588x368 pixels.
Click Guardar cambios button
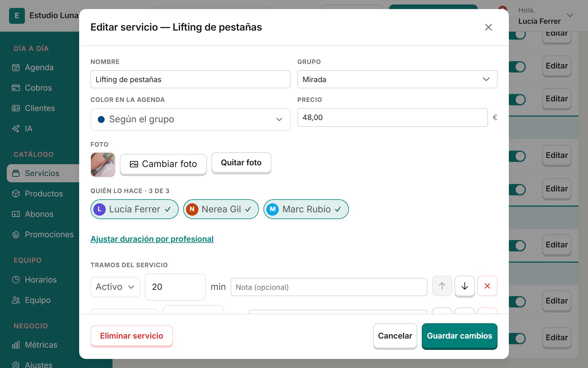[x=459, y=336]
